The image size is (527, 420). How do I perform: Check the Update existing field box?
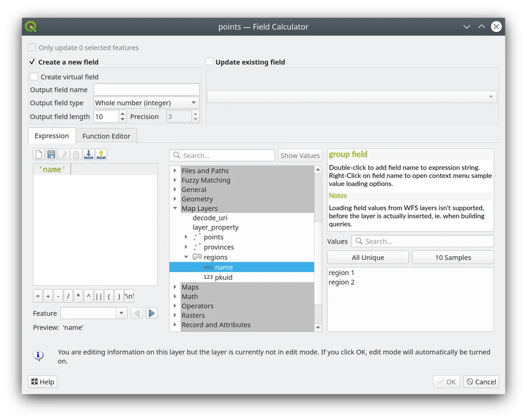(209, 62)
